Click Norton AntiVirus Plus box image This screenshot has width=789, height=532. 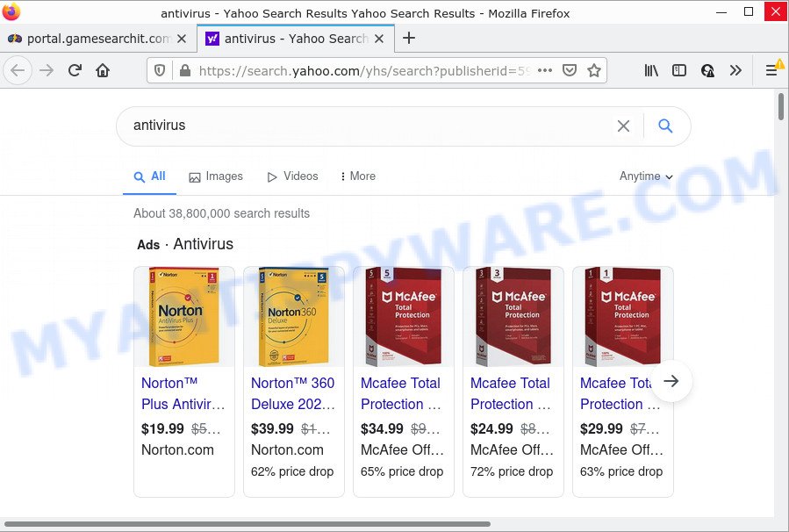click(184, 317)
